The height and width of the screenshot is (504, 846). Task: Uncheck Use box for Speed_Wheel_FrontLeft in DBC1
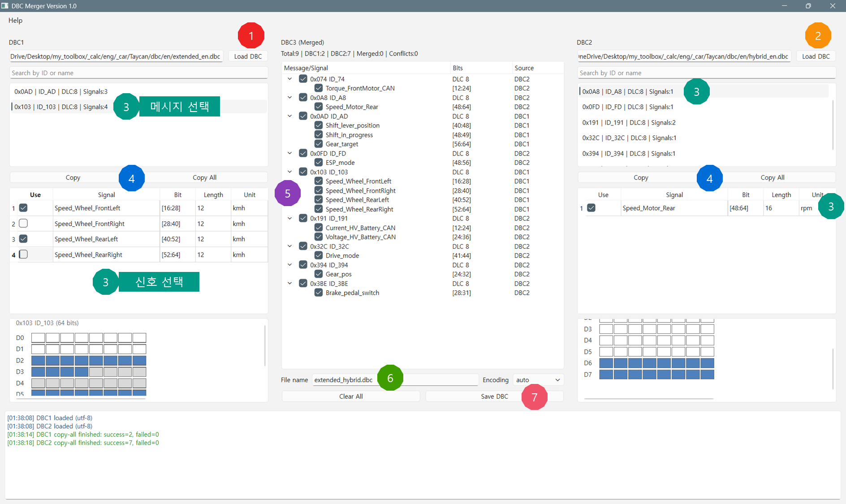tap(23, 208)
